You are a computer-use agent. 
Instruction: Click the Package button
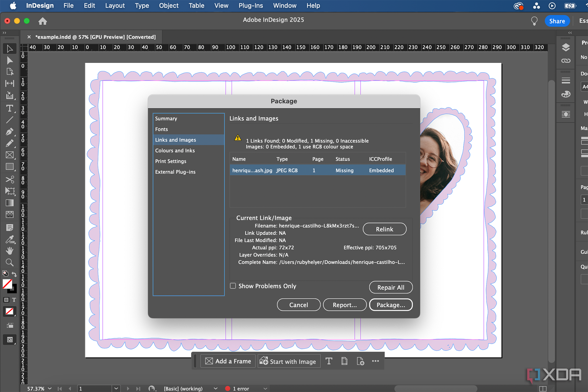click(x=390, y=305)
